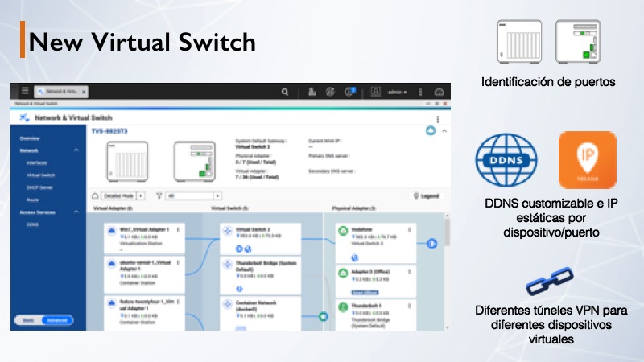Click the search magnifier icon in the top bar

coord(285,92)
